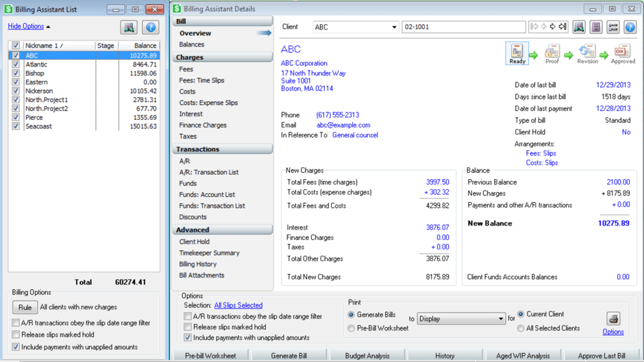This screenshot has height=362, width=644.
Task: Open Fees: Time Slips in Charges section
Action: click(x=201, y=80)
